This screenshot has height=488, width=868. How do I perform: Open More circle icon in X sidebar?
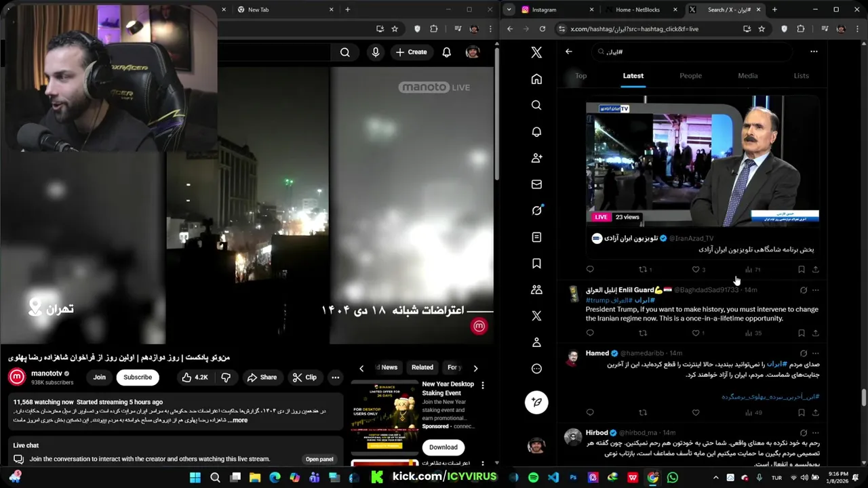[x=536, y=369]
